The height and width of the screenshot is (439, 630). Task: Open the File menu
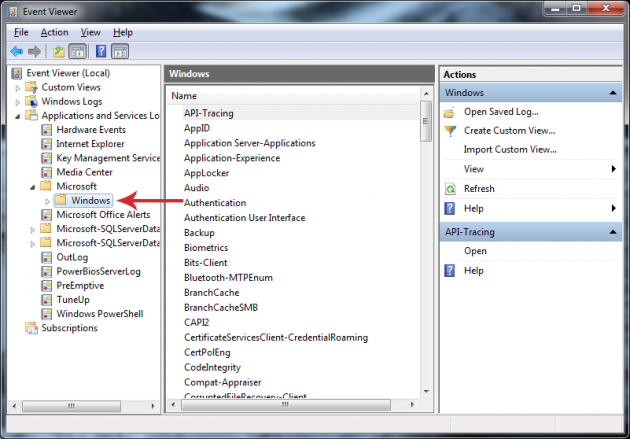click(x=21, y=32)
